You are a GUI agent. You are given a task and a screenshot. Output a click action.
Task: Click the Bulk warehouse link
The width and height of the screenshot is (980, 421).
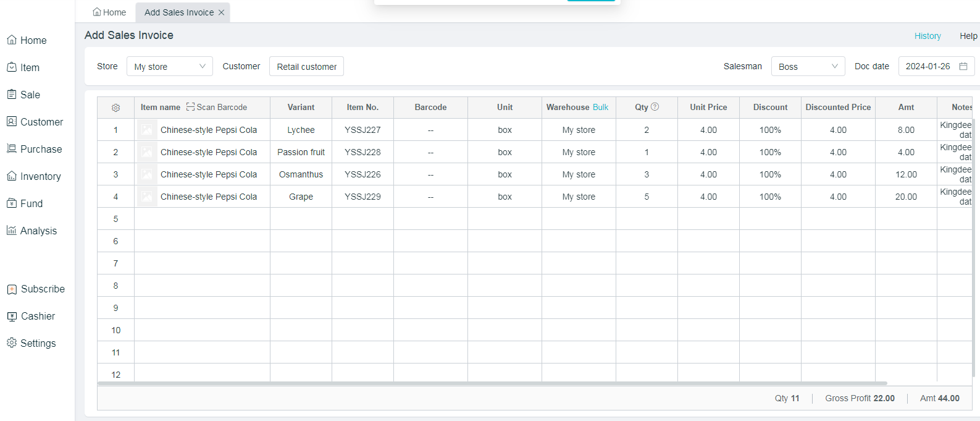coord(600,107)
